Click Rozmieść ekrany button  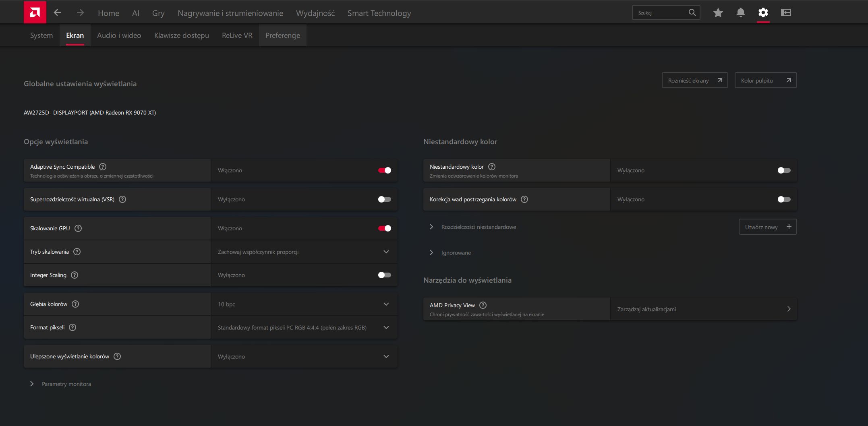tap(695, 81)
